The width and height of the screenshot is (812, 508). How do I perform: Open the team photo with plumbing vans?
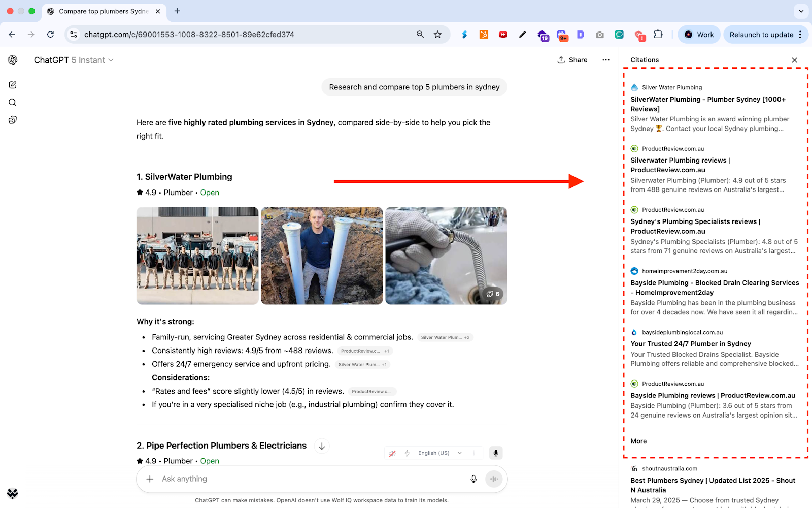pos(197,256)
